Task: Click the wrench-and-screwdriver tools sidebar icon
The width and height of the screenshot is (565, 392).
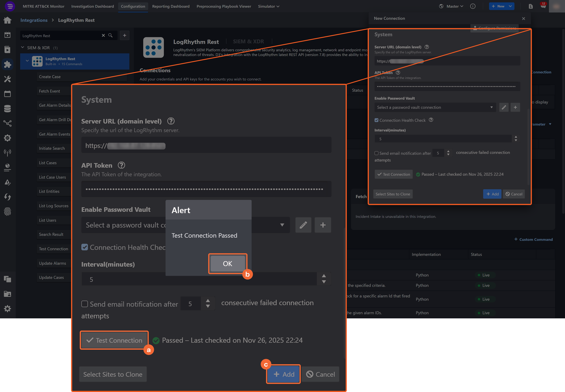Action: click(7, 79)
